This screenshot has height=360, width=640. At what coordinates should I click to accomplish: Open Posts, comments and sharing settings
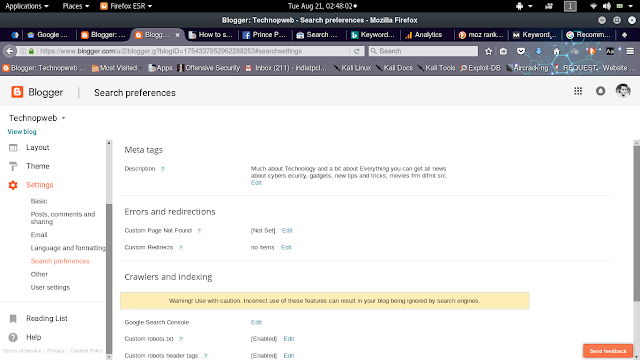pos(63,218)
